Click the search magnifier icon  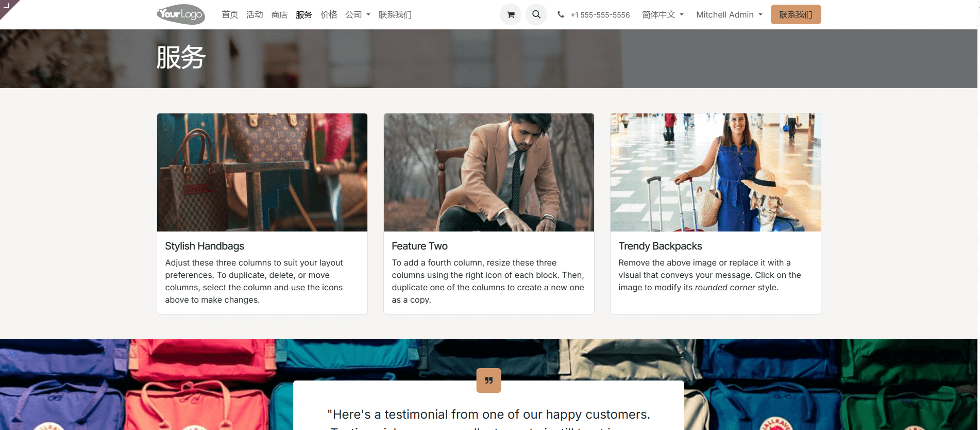click(x=536, y=14)
